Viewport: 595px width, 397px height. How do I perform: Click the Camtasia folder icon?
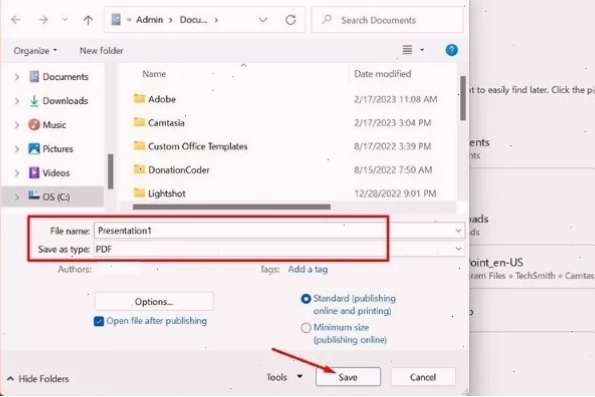click(x=139, y=122)
